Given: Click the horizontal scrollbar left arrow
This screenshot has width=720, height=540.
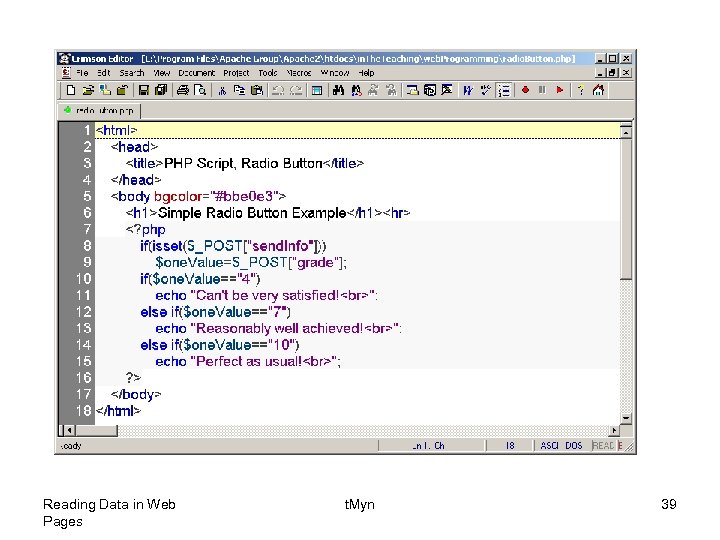Looking at the screenshot, I should 69,430.
